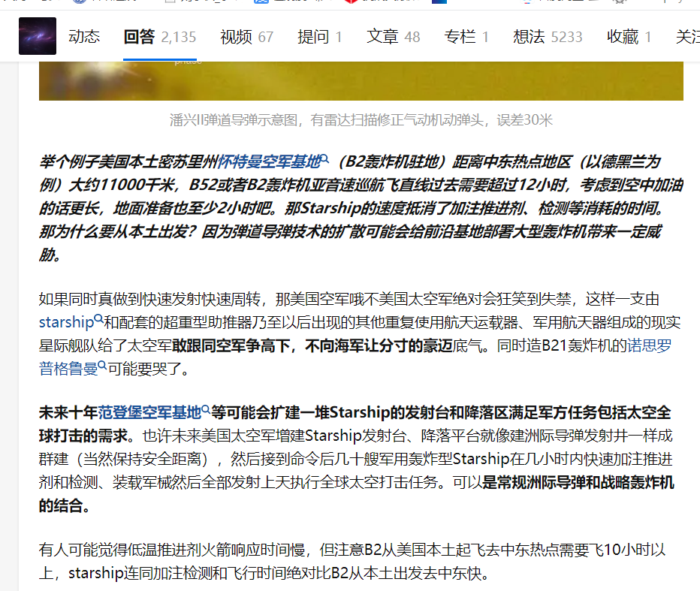Open the 文章 tab
Screen dimensions: 700x591
[383, 35]
